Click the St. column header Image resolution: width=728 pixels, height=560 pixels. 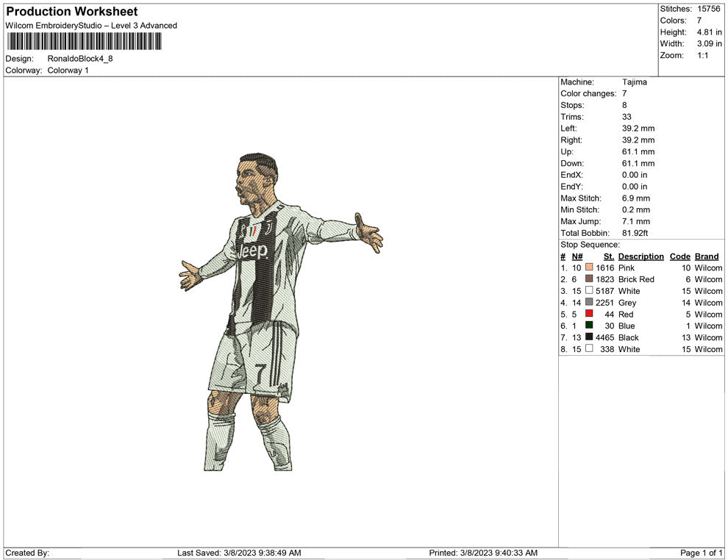[x=609, y=256]
